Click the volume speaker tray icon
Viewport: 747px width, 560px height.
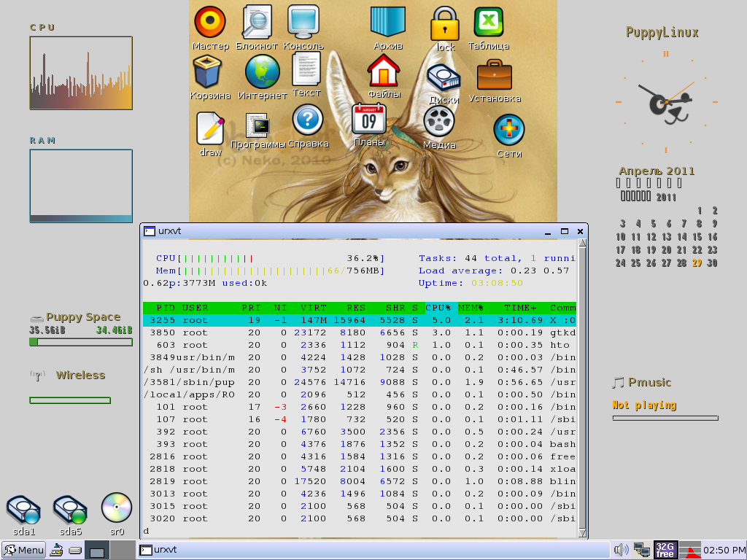622,550
